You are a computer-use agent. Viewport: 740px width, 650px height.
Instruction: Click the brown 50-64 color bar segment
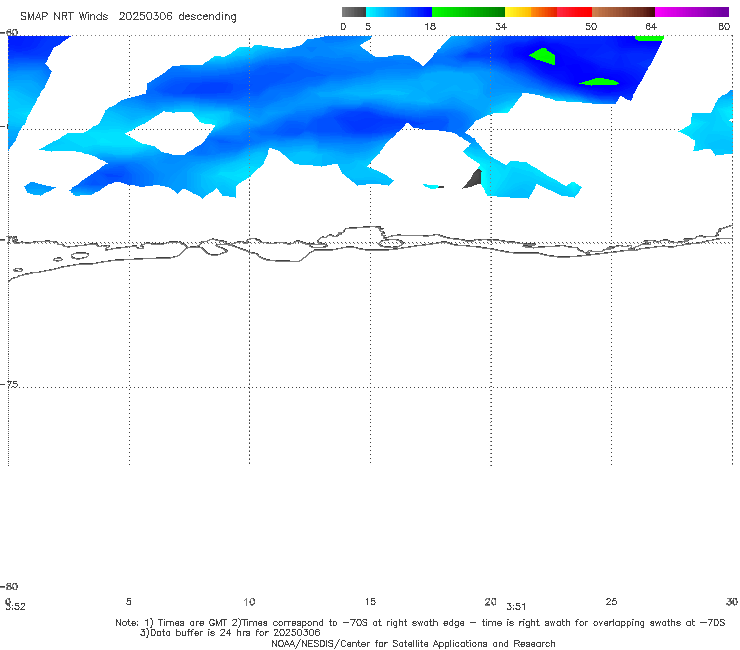pyautogui.click(x=623, y=12)
